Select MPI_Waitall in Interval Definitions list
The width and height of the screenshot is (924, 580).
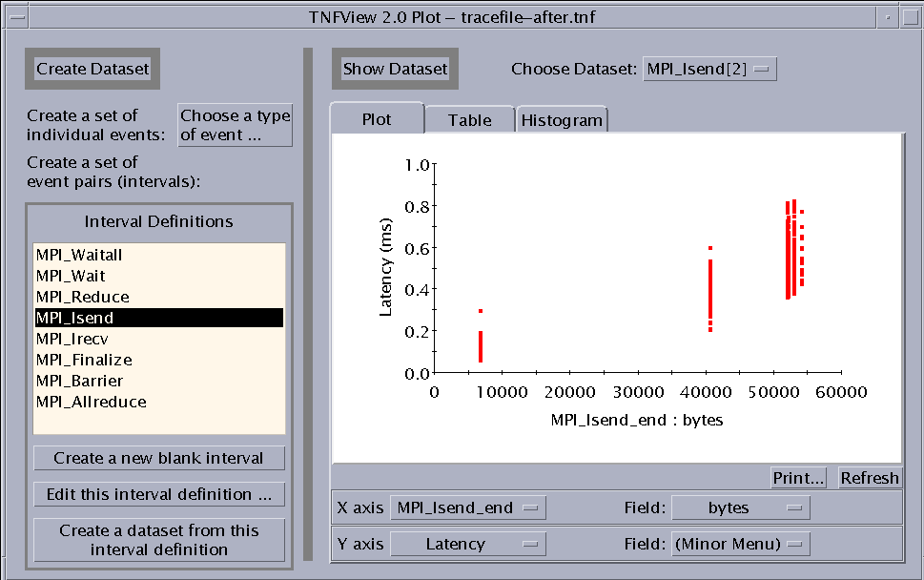[x=159, y=256]
